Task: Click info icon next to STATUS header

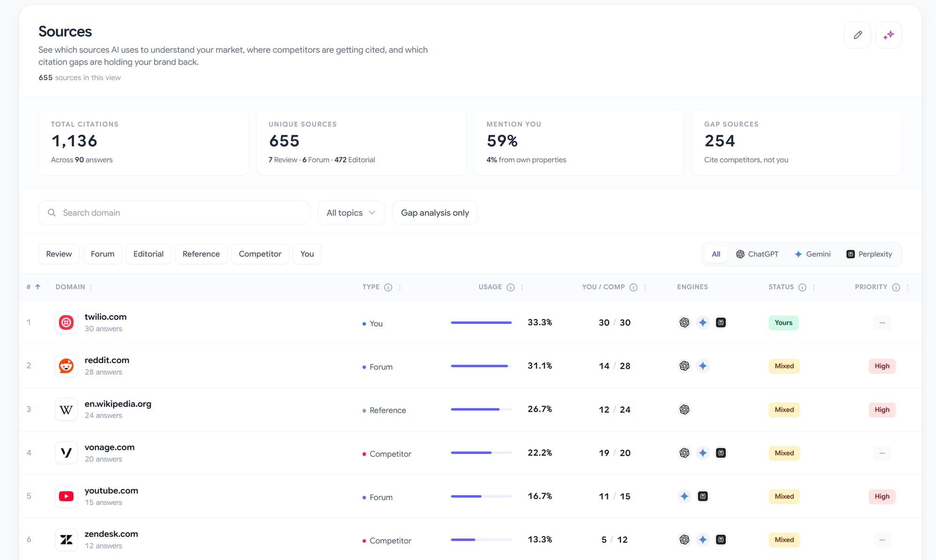Action: click(802, 287)
